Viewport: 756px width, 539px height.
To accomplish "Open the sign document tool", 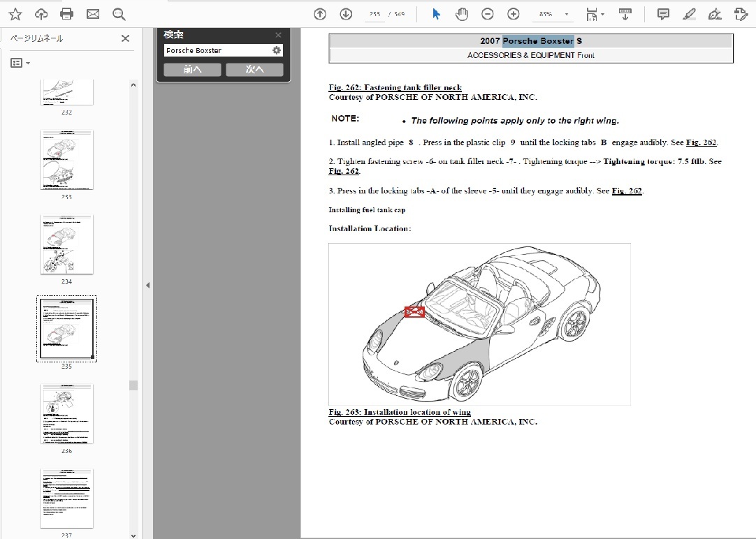I will [x=715, y=14].
